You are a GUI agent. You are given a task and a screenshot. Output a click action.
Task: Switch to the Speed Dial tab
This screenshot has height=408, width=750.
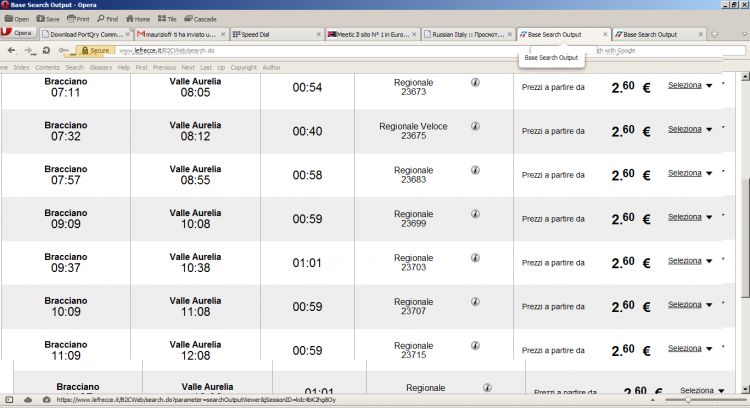(x=272, y=34)
